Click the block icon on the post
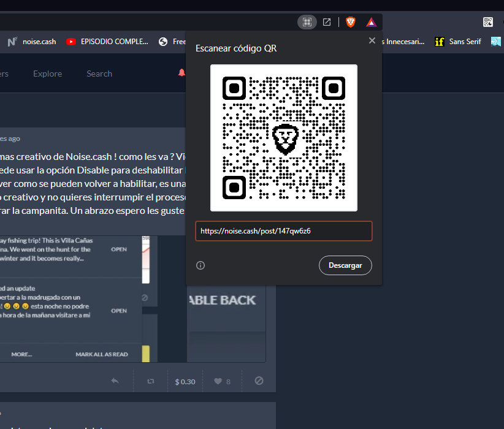 pos(259,381)
